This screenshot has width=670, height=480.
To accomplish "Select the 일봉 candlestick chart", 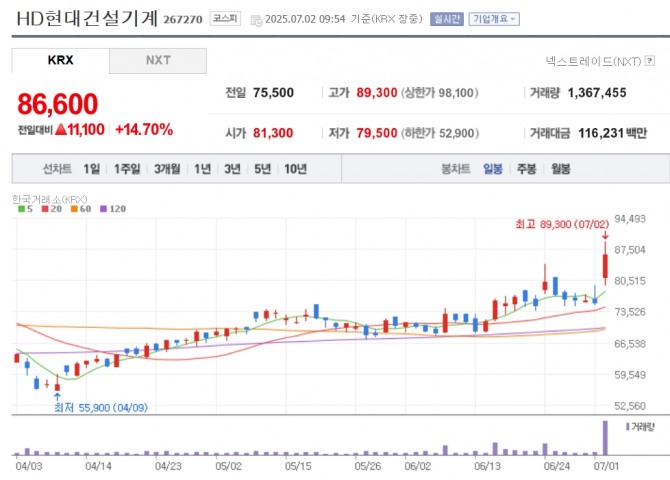I will [493, 169].
